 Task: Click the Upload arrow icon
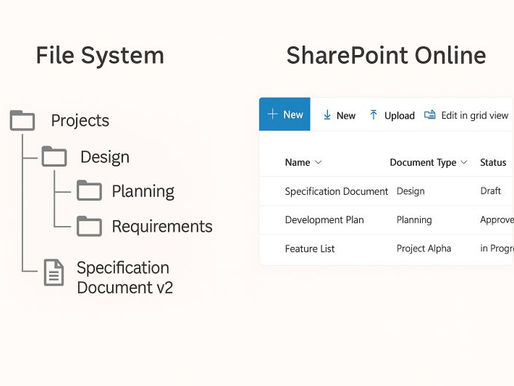click(x=373, y=115)
